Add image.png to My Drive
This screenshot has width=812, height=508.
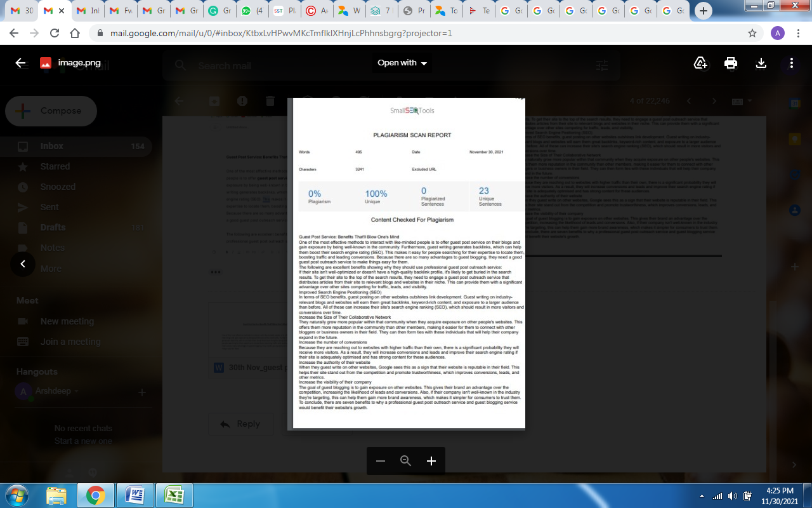(x=700, y=63)
